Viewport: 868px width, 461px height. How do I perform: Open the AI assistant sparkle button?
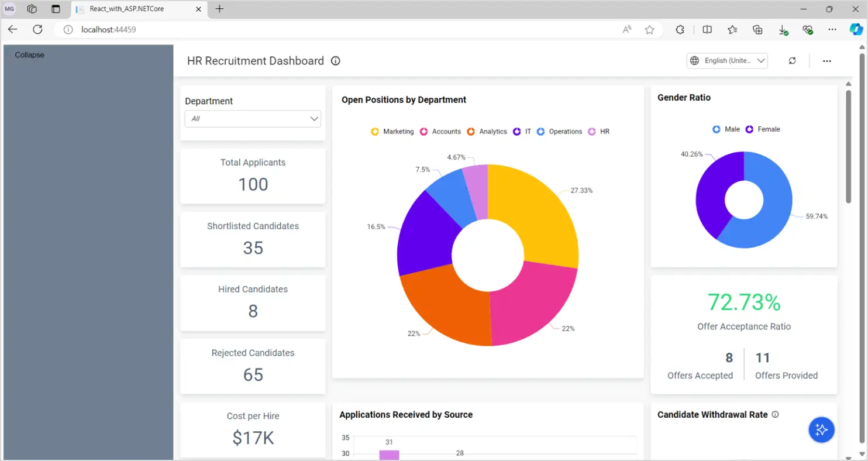coord(821,430)
